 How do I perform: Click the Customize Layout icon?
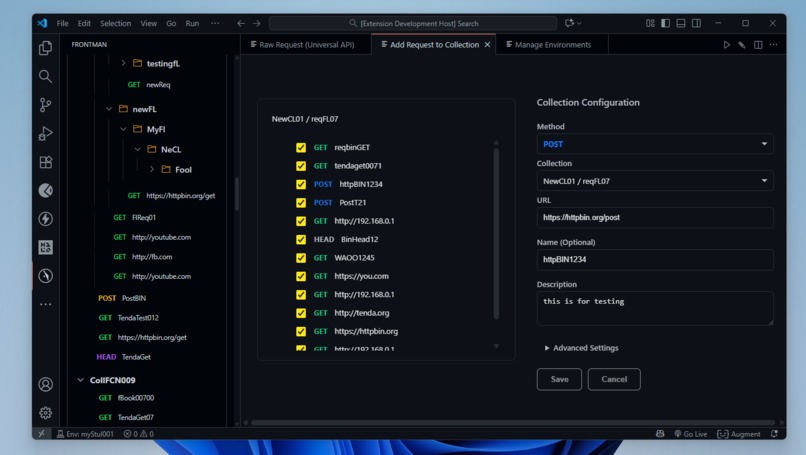pyautogui.click(x=650, y=23)
